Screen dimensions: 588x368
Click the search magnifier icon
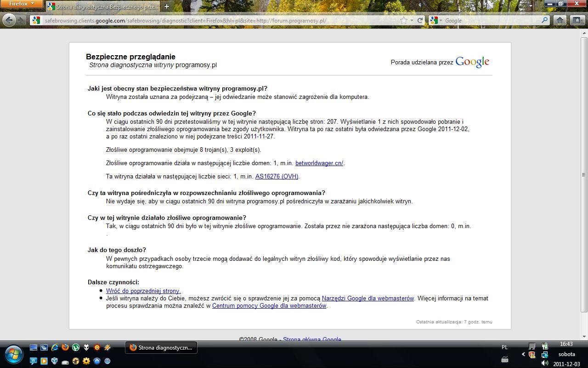tap(544, 20)
